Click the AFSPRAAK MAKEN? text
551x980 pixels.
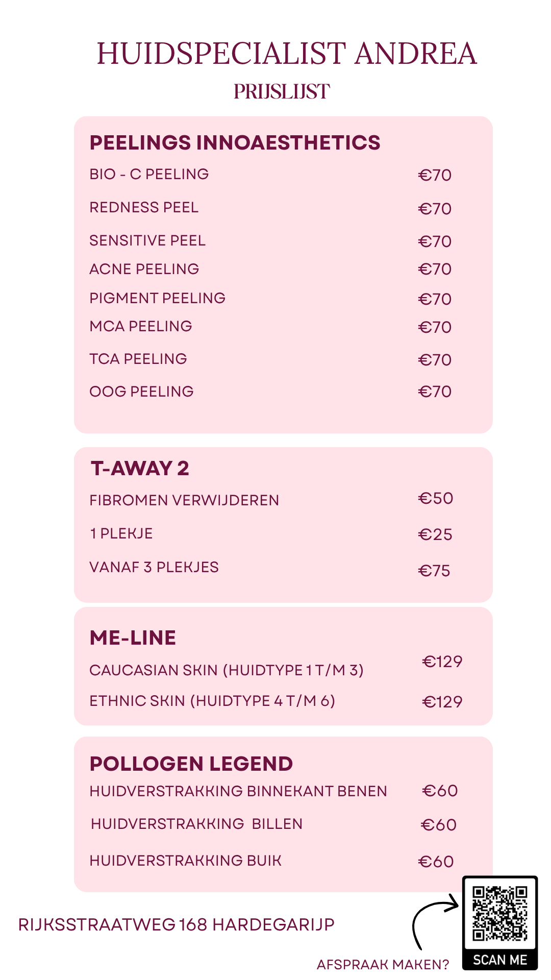(383, 964)
